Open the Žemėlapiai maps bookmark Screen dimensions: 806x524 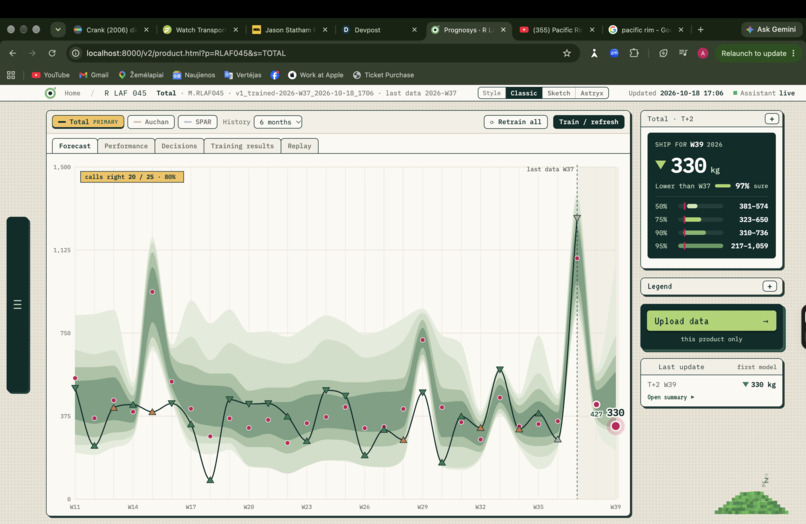pos(141,75)
